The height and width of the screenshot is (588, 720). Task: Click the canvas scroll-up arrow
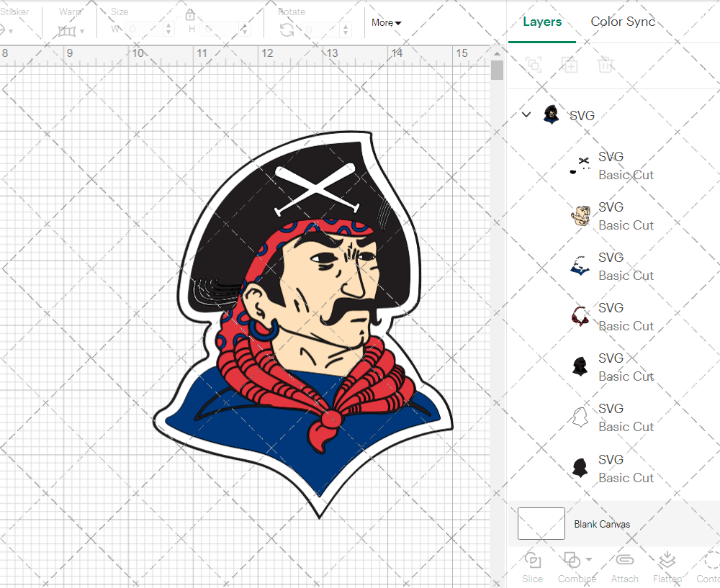click(x=497, y=54)
